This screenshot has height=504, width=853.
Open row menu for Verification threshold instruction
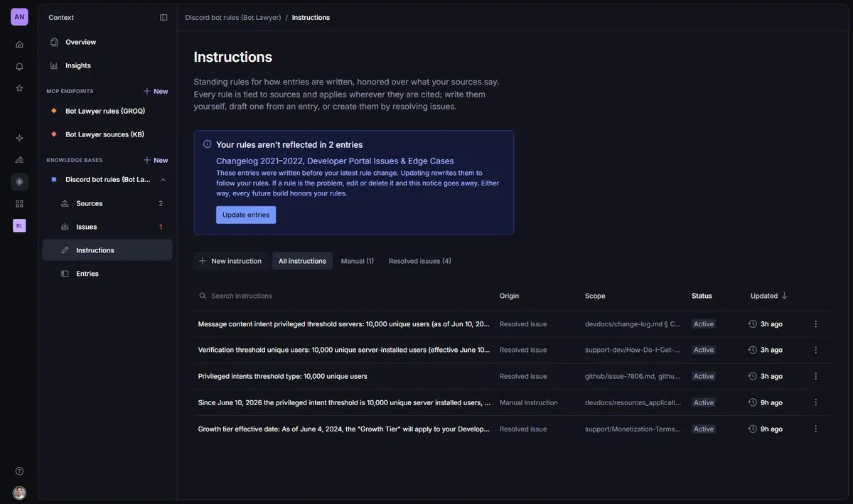(815, 350)
